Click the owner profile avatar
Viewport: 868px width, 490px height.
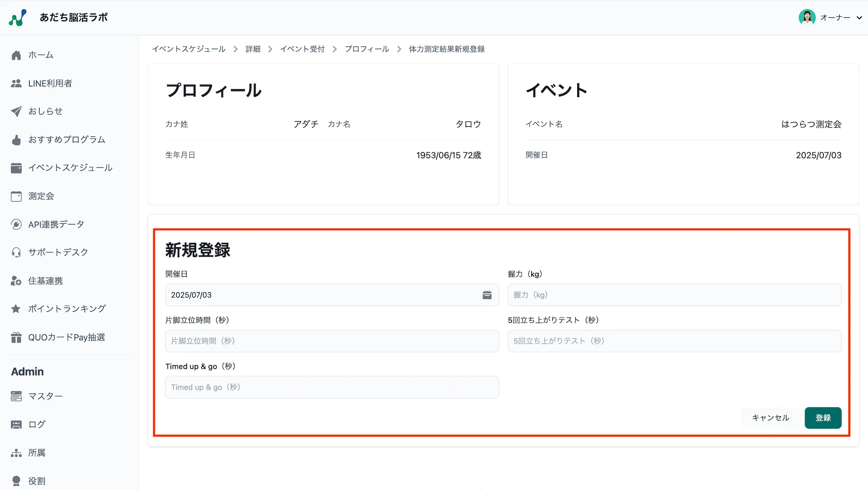(x=807, y=17)
